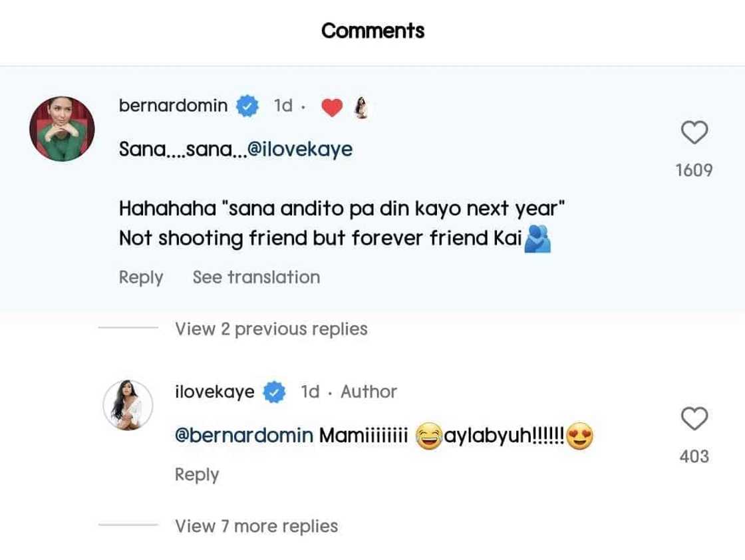Reply to ilovekaye's comment
745x560 pixels.
[x=196, y=474]
